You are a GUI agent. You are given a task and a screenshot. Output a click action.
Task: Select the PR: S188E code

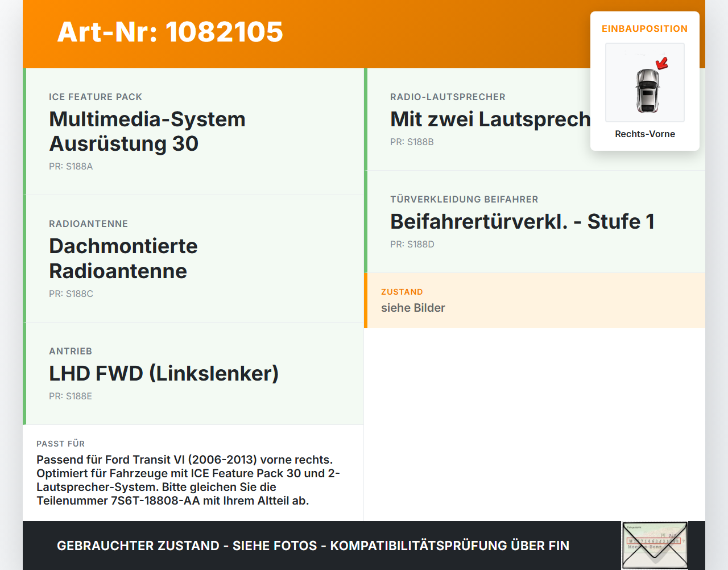click(x=71, y=396)
